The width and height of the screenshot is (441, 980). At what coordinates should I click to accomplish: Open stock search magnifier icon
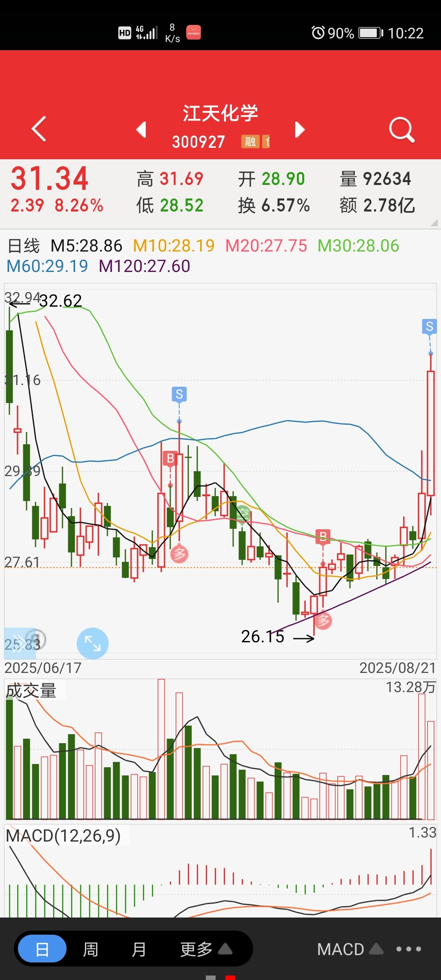pyautogui.click(x=402, y=130)
